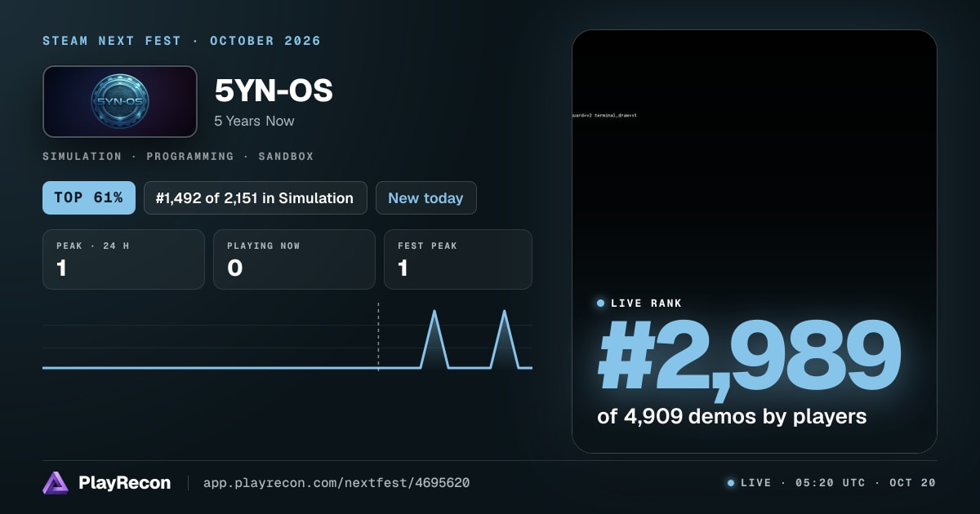
Task: Select the "PLAYING NOW" stat card
Action: click(x=294, y=259)
